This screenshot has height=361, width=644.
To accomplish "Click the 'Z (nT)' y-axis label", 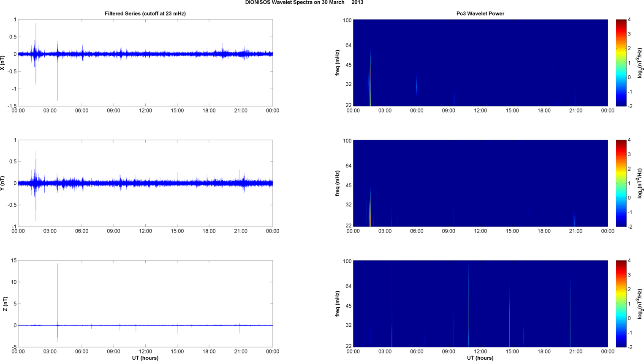I will (x=5, y=304).
